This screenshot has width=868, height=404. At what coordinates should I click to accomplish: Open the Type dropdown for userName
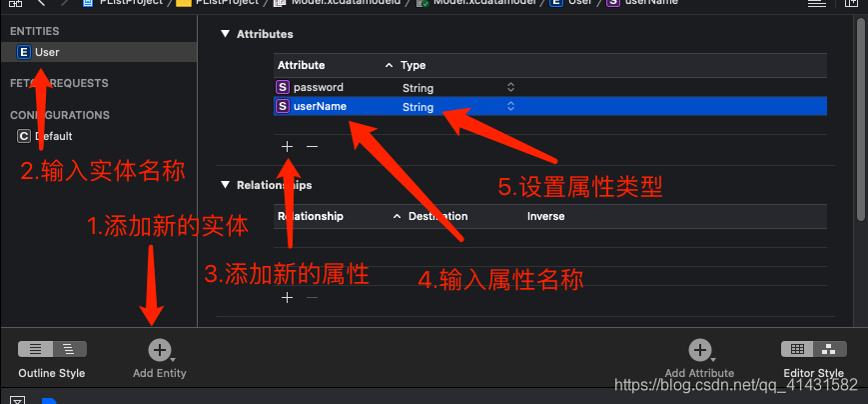click(x=511, y=106)
